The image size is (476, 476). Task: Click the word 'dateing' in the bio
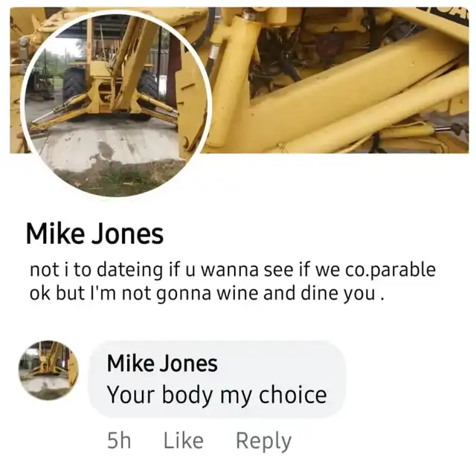[x=129, y=270]
